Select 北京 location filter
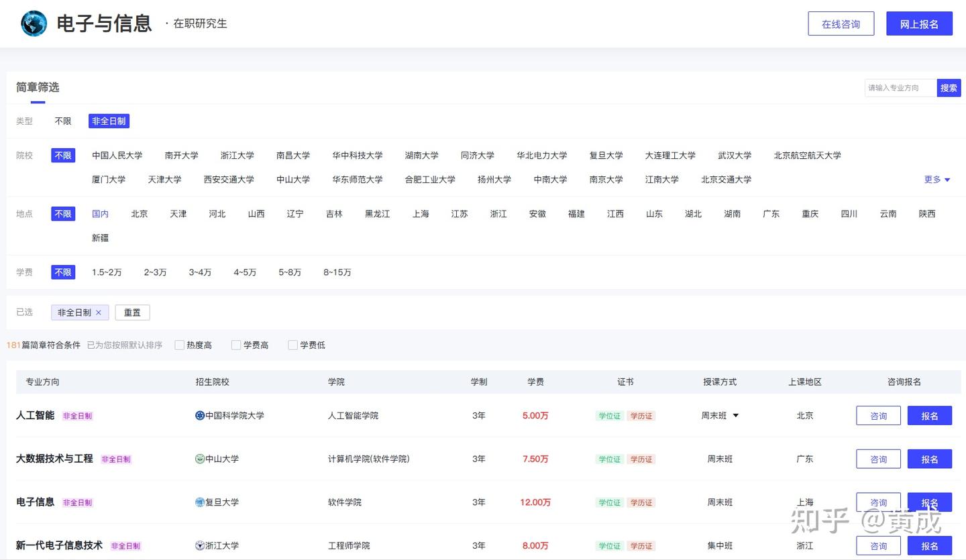 point(140,214)
